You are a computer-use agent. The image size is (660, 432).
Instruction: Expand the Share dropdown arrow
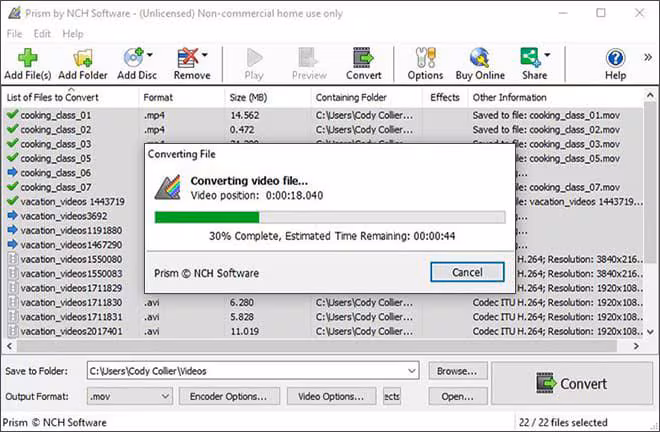tap(547, 55)
